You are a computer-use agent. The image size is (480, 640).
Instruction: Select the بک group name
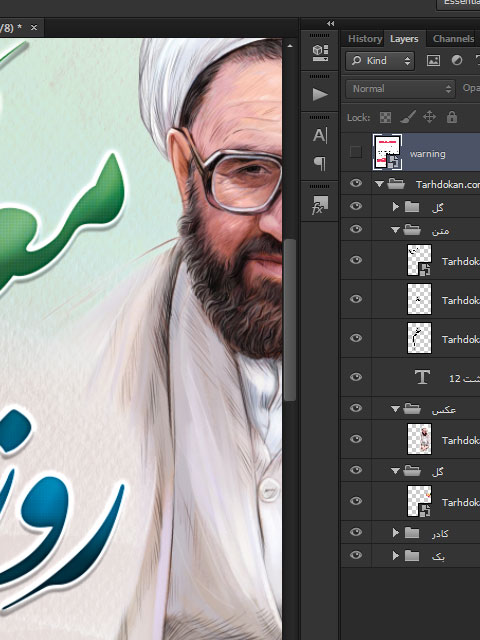click(438, 556)
